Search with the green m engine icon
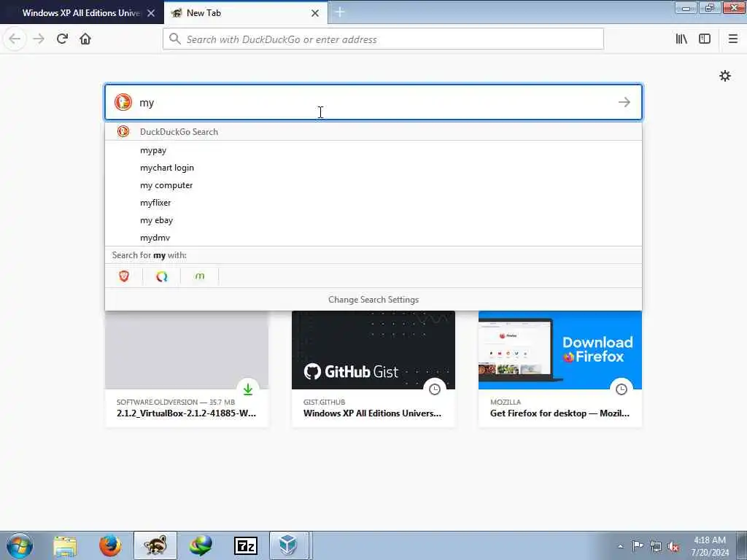Viewport: 747px width, 560px height. (x=200, y=276)
